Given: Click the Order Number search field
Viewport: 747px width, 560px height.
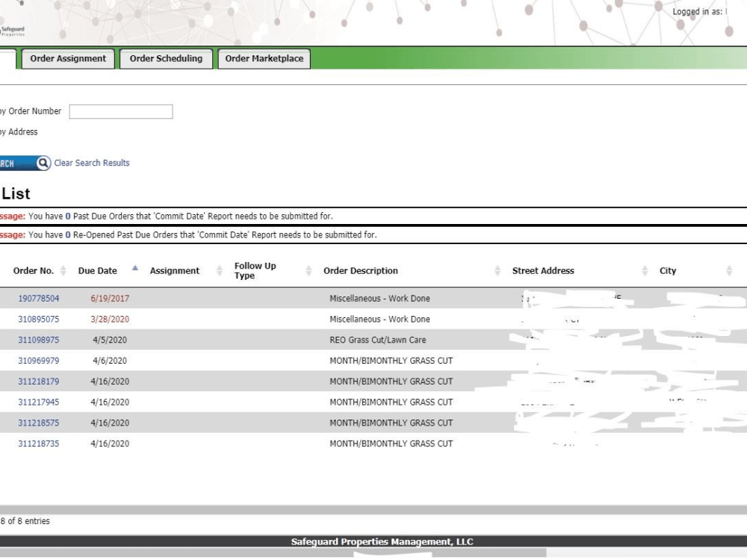Looking at the screenshot, I should pyautogui.click(x=121, y=111).
